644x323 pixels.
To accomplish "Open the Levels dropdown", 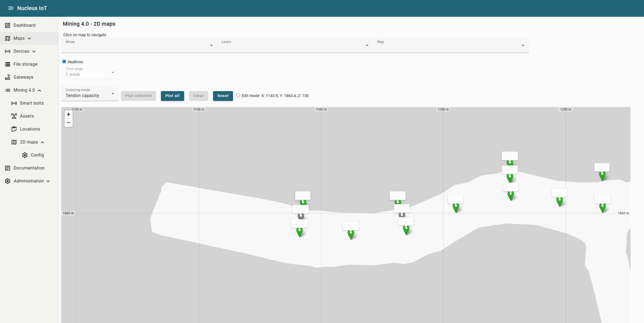I will [295, 45].
